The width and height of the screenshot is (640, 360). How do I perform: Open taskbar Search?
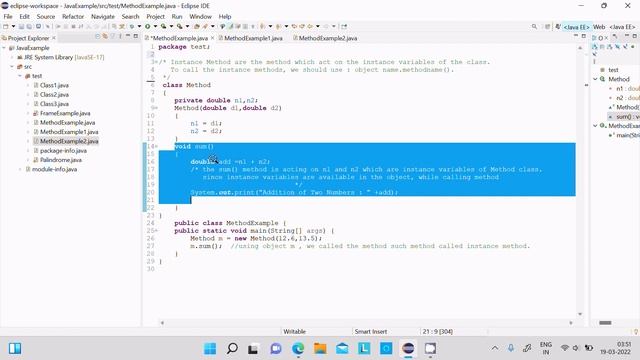(232, 349)
